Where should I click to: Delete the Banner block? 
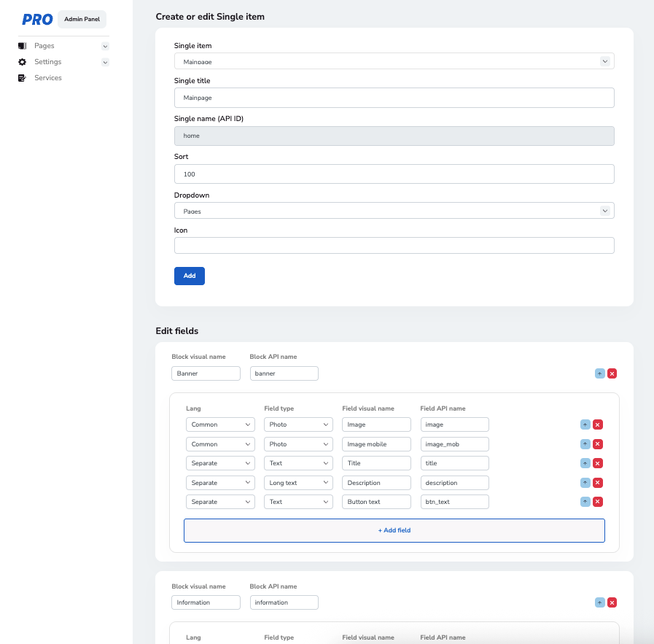[x=612, y=373]
